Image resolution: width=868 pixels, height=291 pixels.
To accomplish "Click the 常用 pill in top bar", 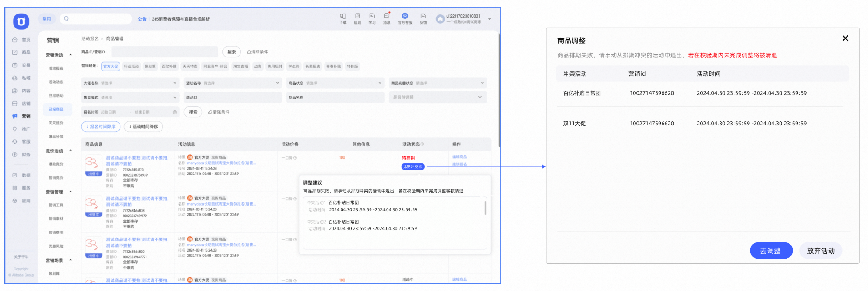I will [47, 19].
